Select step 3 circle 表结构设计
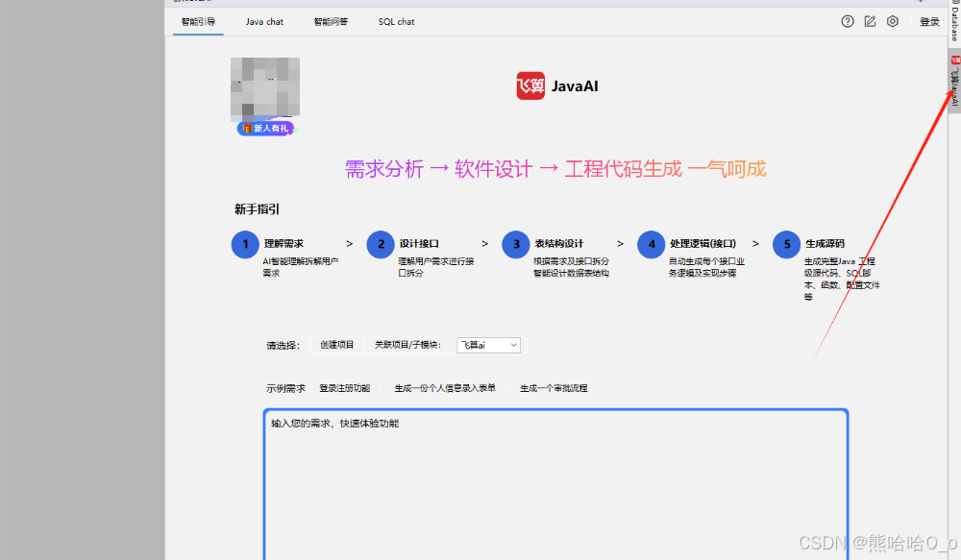Image resolution: width=961 pixels, height=560 pixels. coord(516,245)
